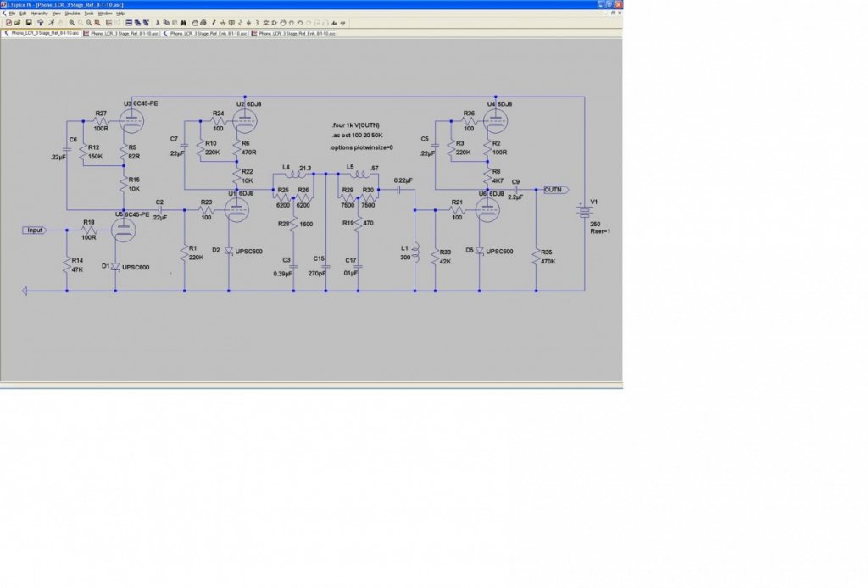
Task: Click the Cut (scissors) toolbar icon
Action: coord(158,23)
